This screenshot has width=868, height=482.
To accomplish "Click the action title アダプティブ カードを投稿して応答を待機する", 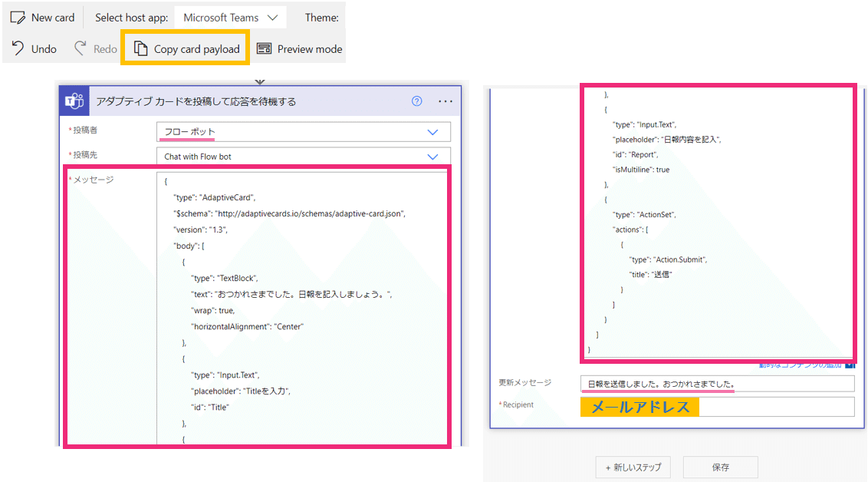I will point(196,101).
